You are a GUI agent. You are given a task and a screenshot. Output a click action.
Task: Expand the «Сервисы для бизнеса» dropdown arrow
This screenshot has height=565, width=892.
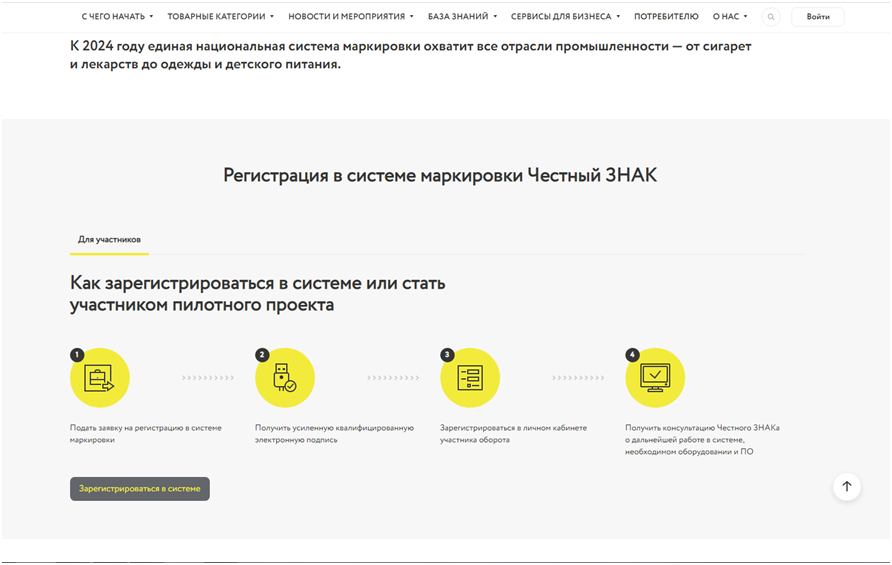(x=618, y=17)
